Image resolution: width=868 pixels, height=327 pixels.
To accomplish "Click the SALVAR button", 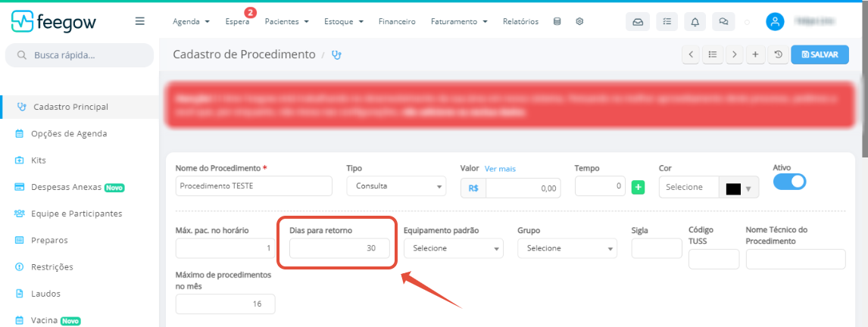I will pyautogui.click(x=820, y=54).
